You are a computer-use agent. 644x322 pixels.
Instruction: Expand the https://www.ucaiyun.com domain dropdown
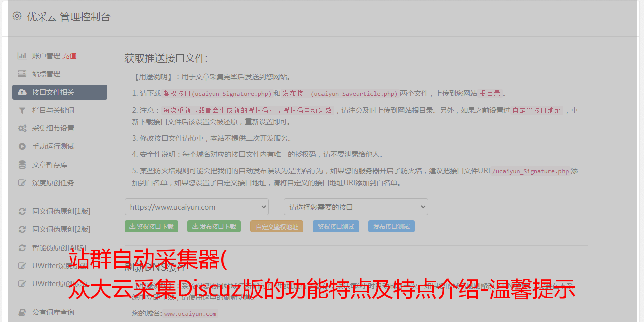[x=197, y=207]
